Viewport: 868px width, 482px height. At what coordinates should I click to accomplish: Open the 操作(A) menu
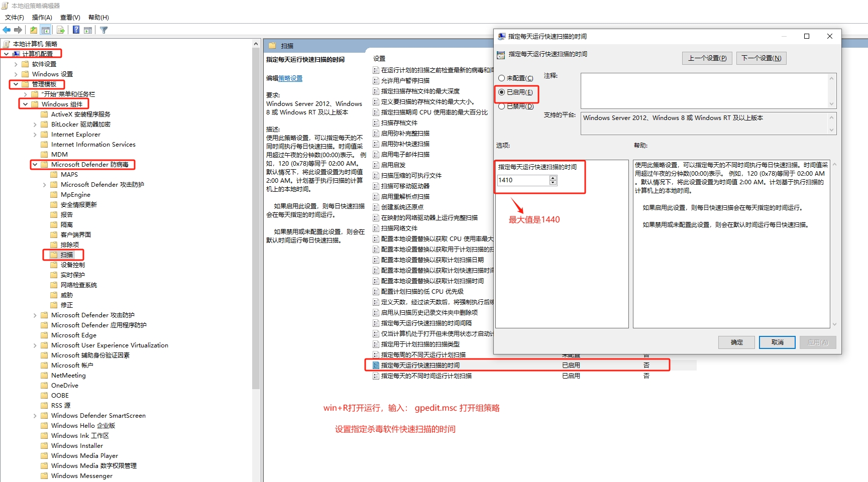coord(42,18)
